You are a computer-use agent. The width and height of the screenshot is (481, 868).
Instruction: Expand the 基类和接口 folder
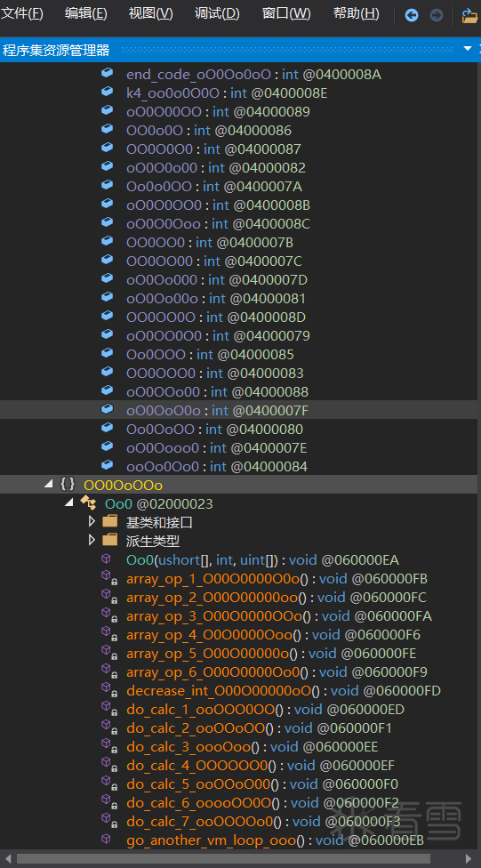[x=92, y=521]
